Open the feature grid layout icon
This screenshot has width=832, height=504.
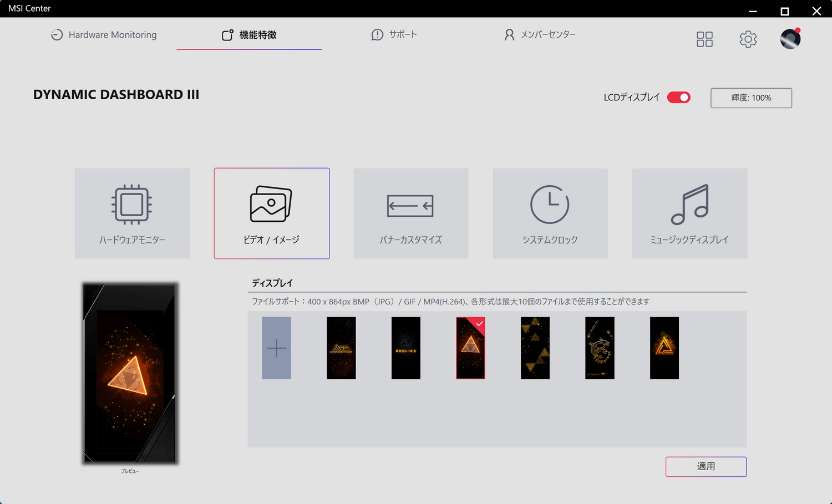click(x=704, y=39)
